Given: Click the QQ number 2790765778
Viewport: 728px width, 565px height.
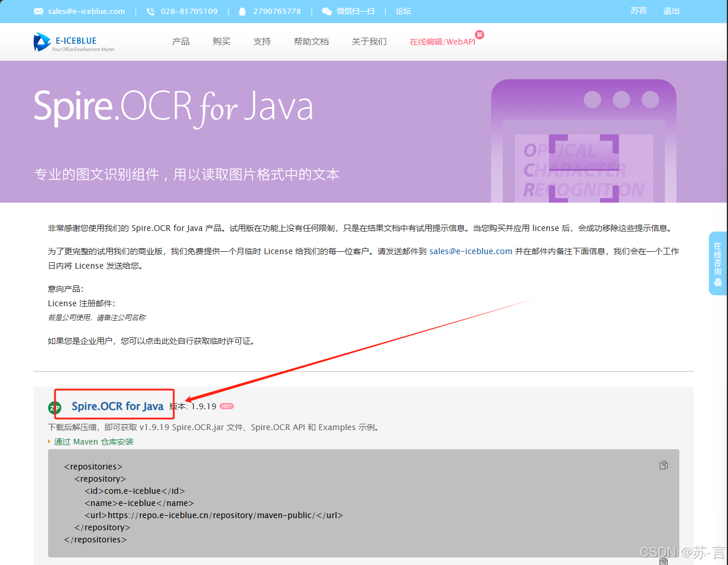Looking at the screenshot, I should click(277, 12).
